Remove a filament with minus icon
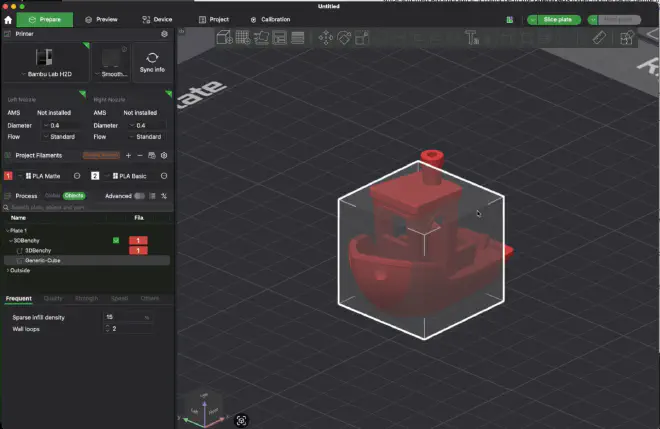 coord(140,155)
